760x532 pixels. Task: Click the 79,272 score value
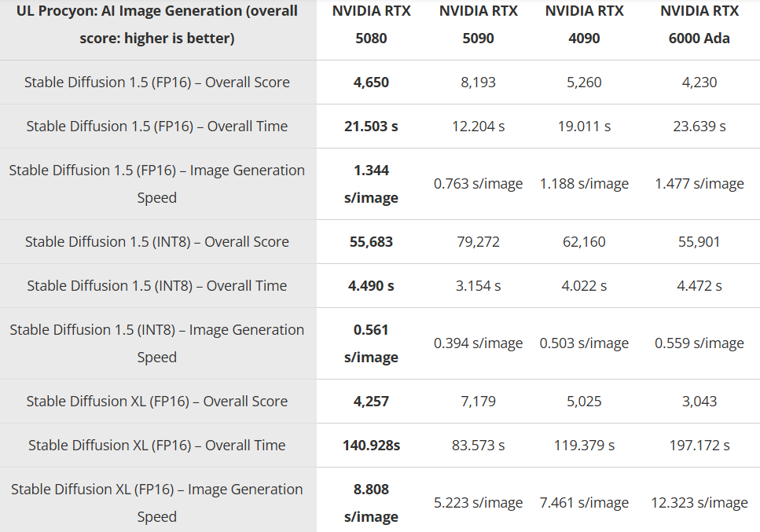pyautogui.click(x=478, y=242)
